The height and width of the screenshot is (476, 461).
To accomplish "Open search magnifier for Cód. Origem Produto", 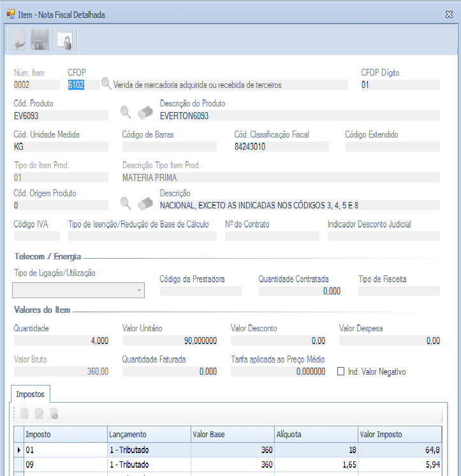I will 126,203.
